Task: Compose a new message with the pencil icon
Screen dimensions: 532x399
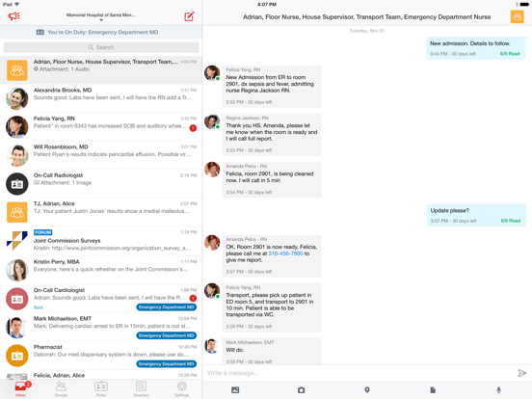Action: 189,16
